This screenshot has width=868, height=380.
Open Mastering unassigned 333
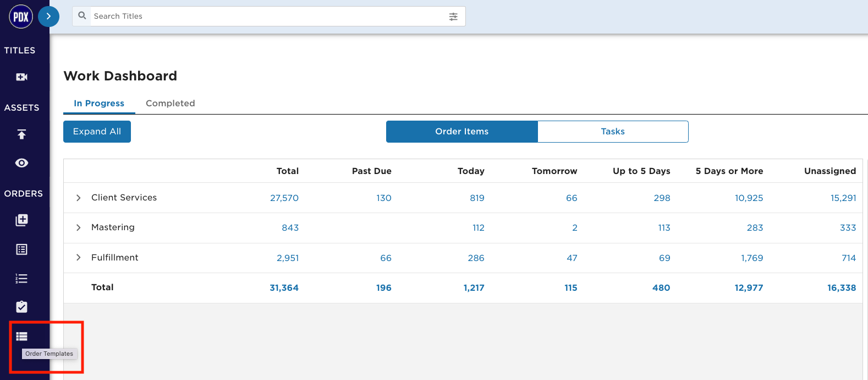click(848, 228)
